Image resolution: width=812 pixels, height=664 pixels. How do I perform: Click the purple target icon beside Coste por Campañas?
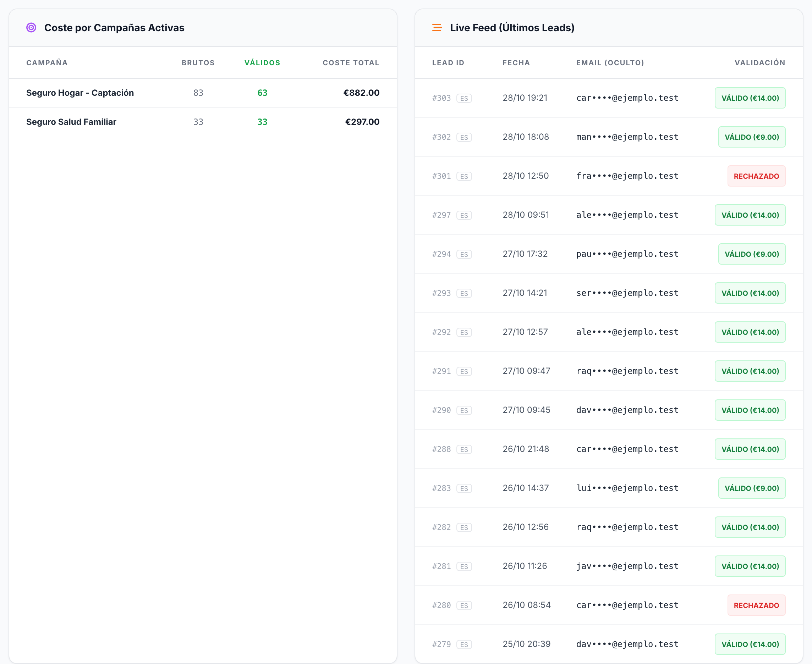pos(31,28)
